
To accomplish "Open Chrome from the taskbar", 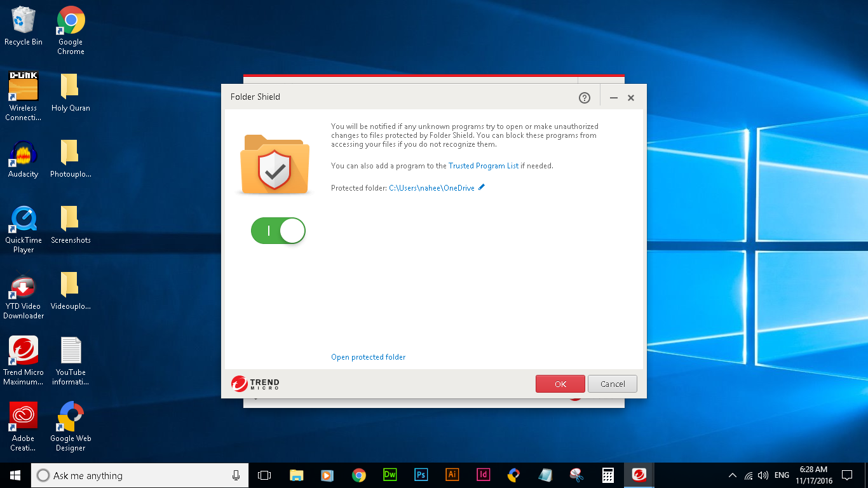I will pyautogui.click(x=359, y=475).
